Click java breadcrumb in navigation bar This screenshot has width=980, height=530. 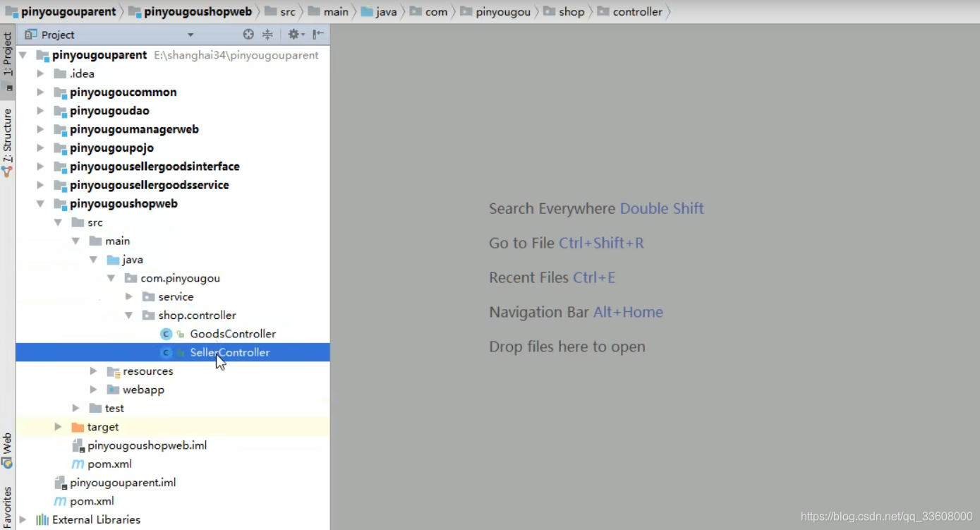pyautogui.click(x=380, y=11)
